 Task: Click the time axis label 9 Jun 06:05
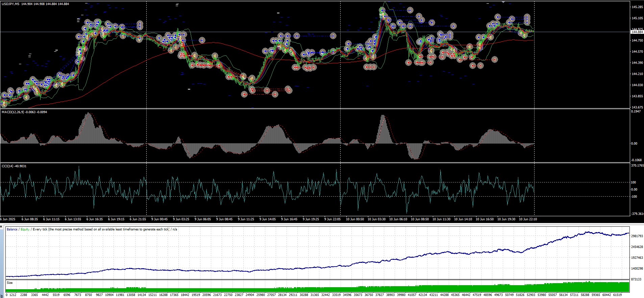point(203,219)
